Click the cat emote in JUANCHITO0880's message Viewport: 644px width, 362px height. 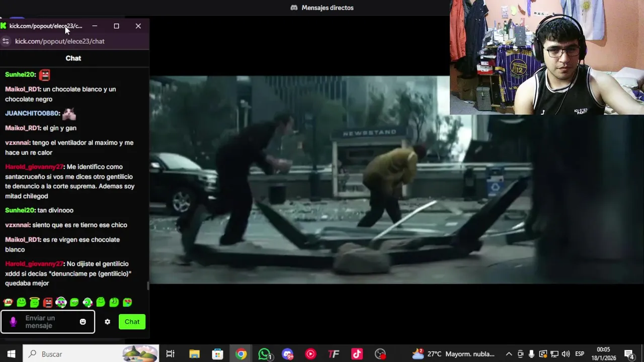click(69, 114)
